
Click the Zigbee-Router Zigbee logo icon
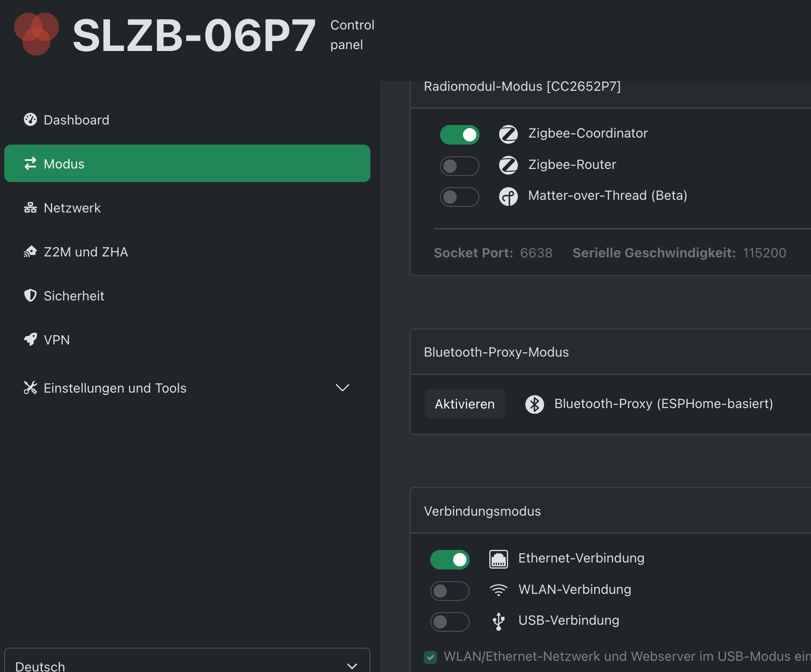point(509,165)
